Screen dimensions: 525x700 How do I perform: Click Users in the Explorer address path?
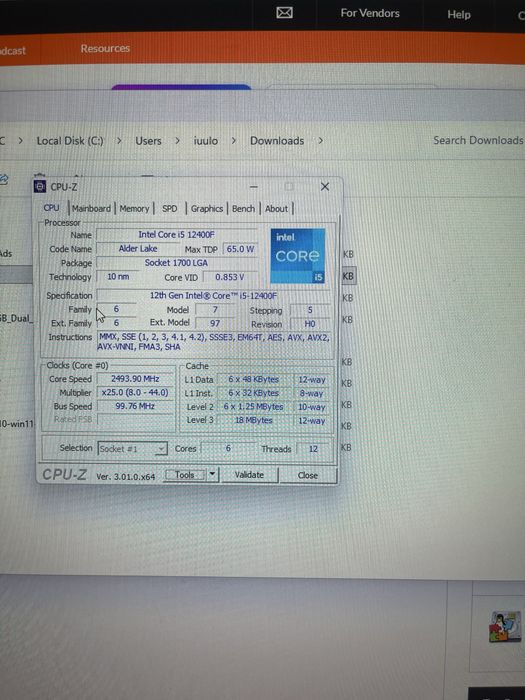148,141
